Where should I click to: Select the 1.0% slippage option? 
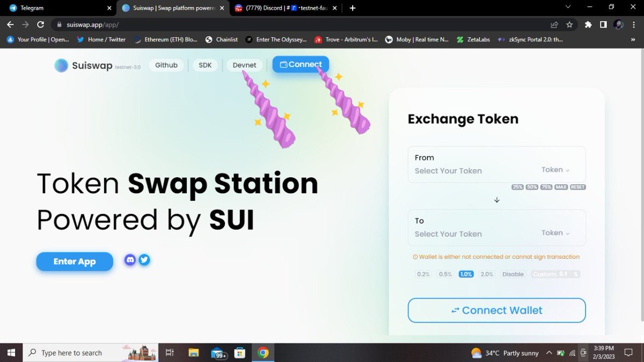click(x=466, y=274)
